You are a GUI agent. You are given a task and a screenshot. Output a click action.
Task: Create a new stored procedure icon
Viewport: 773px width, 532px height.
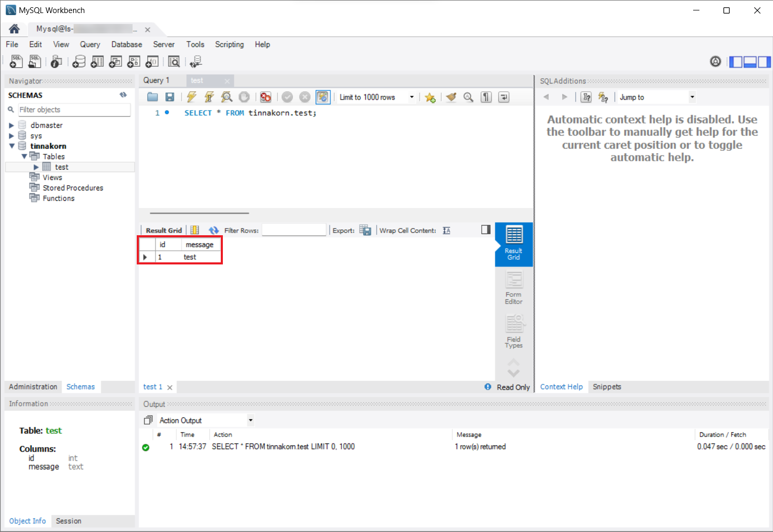[x=134, y=62]
